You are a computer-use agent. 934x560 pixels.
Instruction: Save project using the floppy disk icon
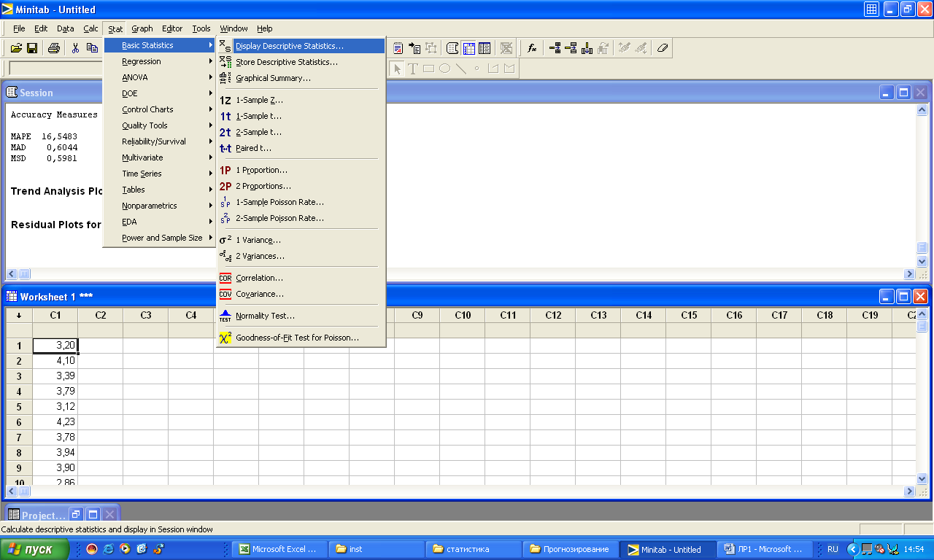[32, 48]
